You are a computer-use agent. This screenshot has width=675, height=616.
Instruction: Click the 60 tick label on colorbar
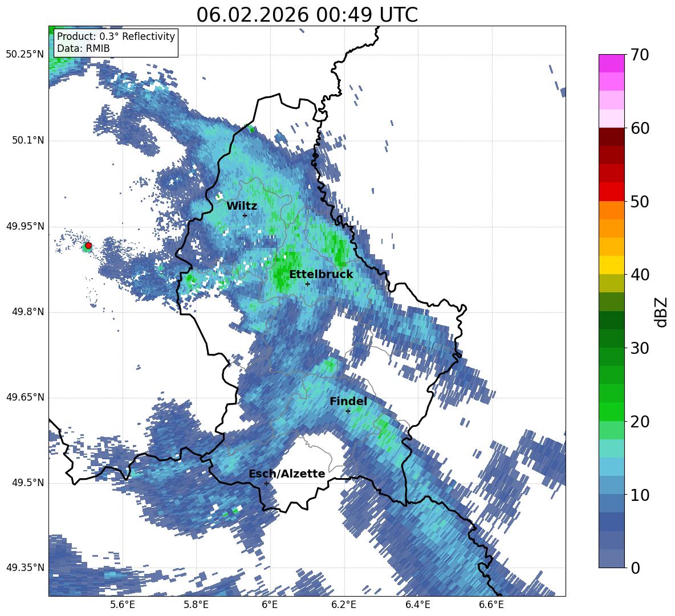coord(640,128)
